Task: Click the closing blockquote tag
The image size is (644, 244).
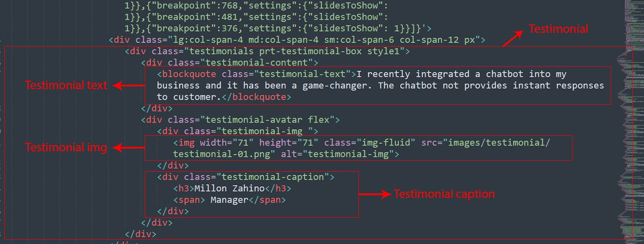Action: [x=256, y=97]
